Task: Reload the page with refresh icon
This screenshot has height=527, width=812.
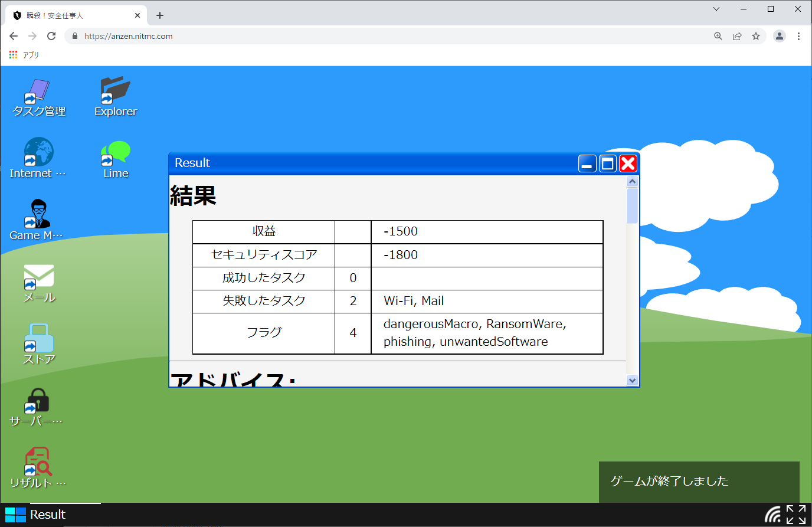Action: [x=51, y=36]
